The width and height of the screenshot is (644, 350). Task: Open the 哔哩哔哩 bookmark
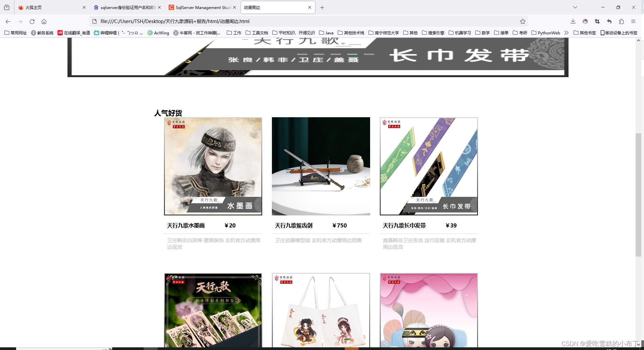tap(119, 33)
